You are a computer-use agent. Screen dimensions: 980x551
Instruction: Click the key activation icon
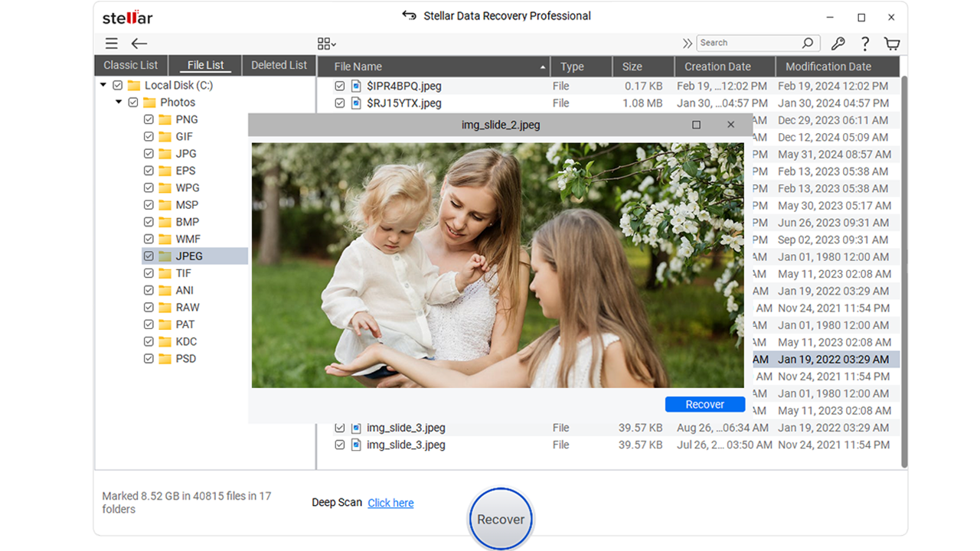click(x=838, y=44)
